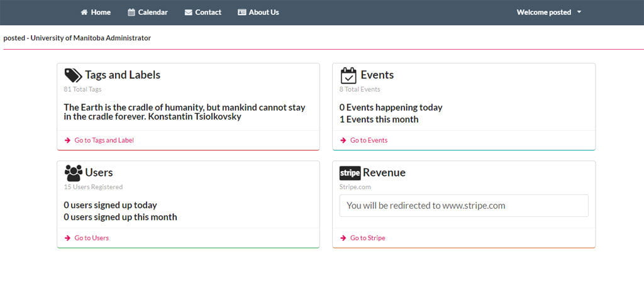
Task: Click the Stripe redirect text field
Action: point(464,205)
